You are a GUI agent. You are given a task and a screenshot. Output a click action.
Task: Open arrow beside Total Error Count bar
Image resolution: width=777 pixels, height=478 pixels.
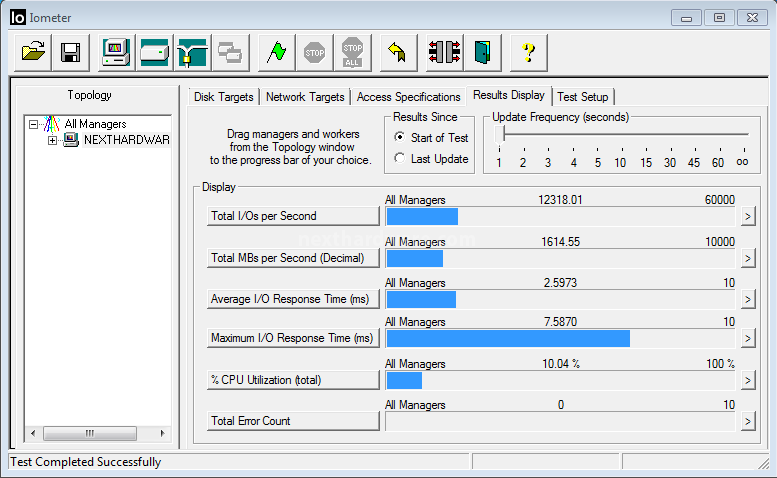[748, 422]
